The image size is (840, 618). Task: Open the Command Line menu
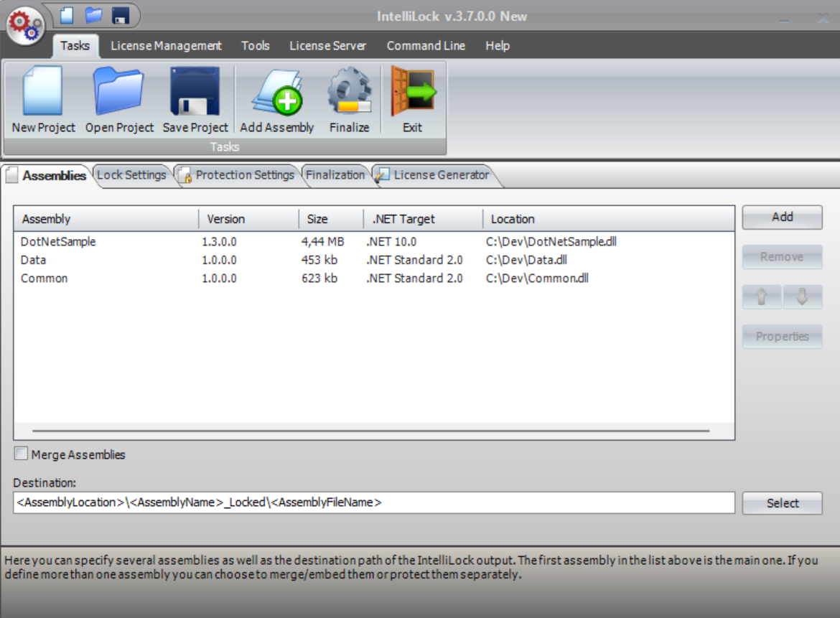coord(426,46)
